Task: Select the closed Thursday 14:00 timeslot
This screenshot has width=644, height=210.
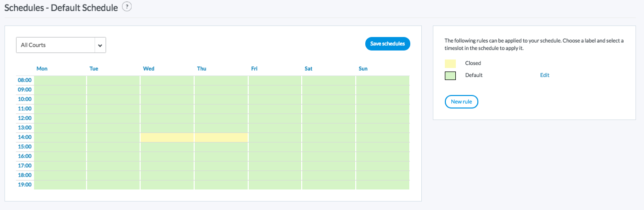Action: tap(221, 137)
